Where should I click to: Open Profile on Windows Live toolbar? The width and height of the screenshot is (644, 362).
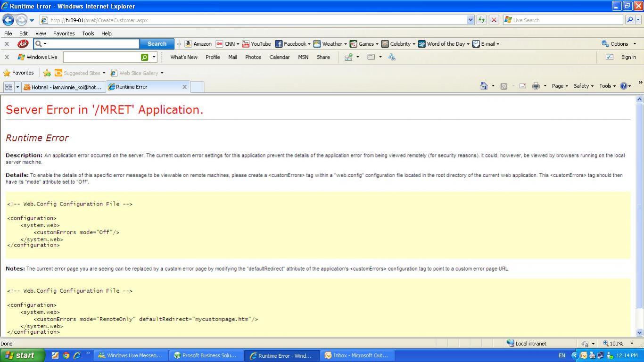[213, 57]
